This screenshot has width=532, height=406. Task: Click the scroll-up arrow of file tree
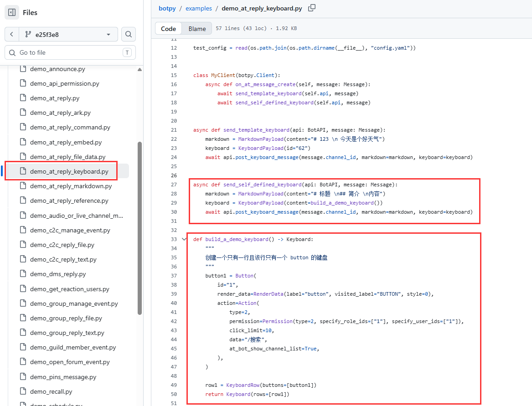(x=139, y=70)
